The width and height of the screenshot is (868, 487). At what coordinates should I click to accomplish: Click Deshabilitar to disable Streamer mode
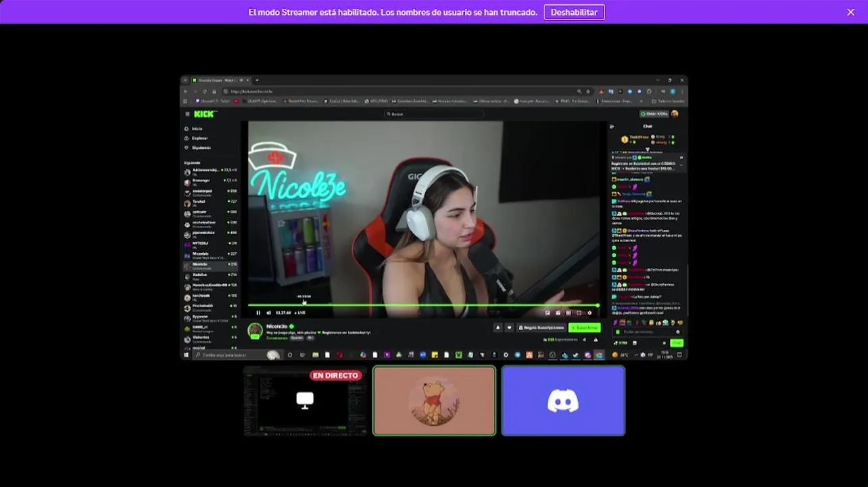click(574, 12)
